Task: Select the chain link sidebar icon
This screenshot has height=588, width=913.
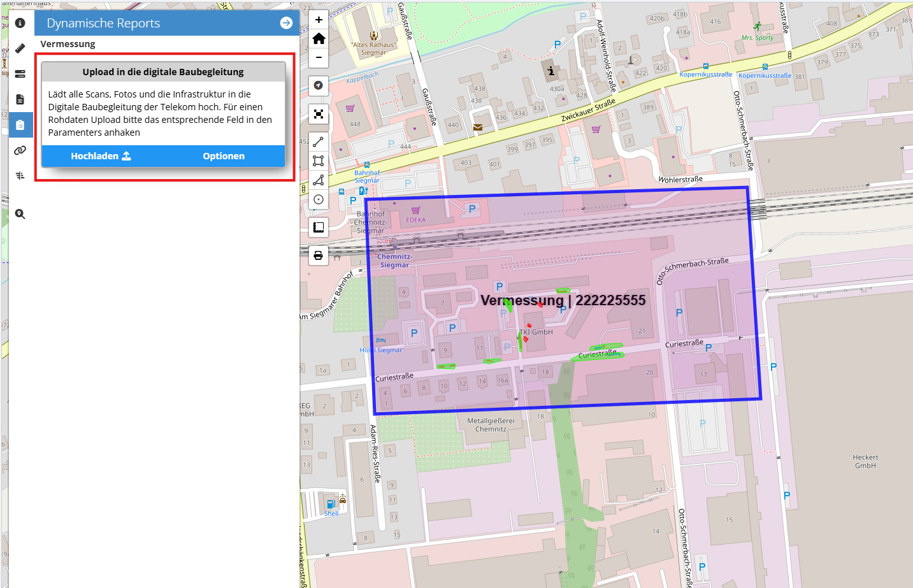Action: [x=20, y=150]
